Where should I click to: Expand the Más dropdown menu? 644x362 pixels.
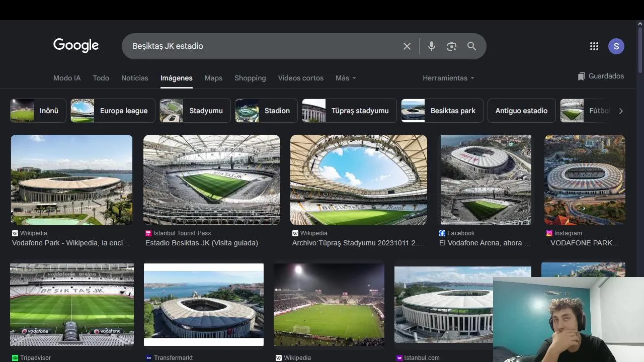tap(346, 78)
